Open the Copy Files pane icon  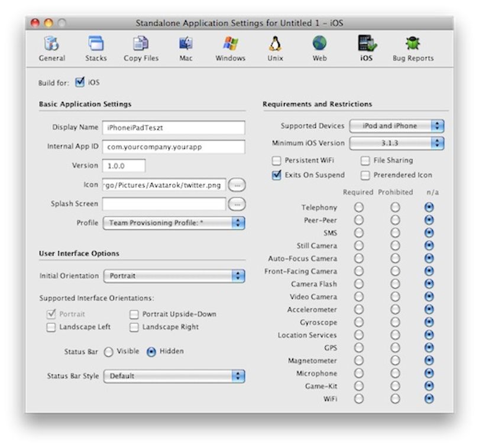141,43
